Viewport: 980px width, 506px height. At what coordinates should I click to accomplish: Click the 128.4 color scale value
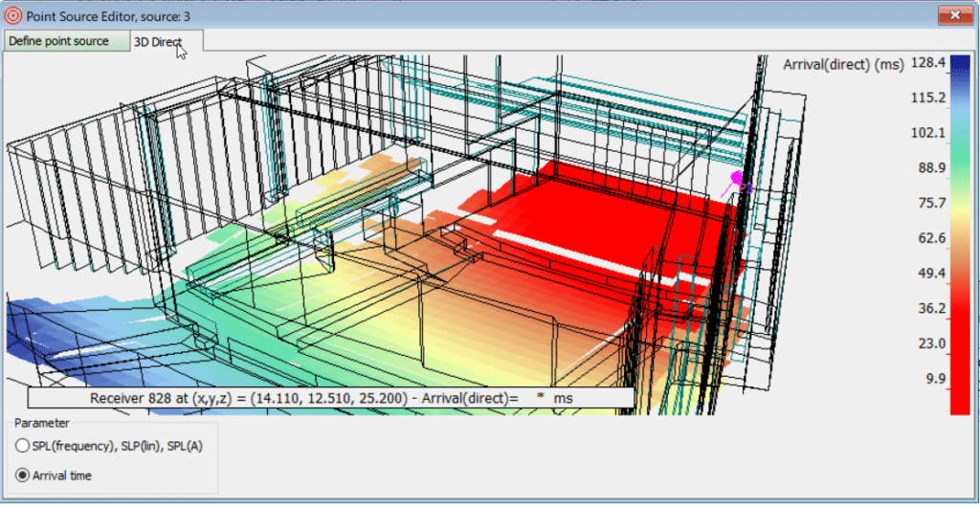[926, 63]
